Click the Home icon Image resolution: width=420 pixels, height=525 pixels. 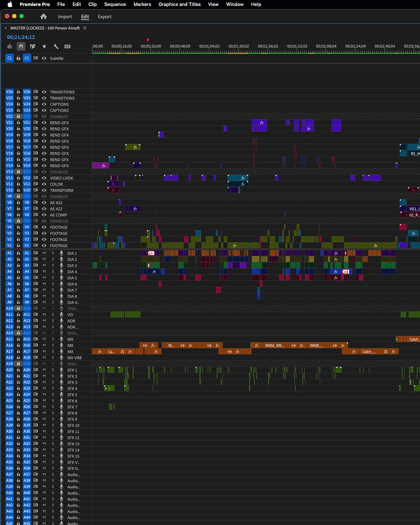tap(43, 17)
